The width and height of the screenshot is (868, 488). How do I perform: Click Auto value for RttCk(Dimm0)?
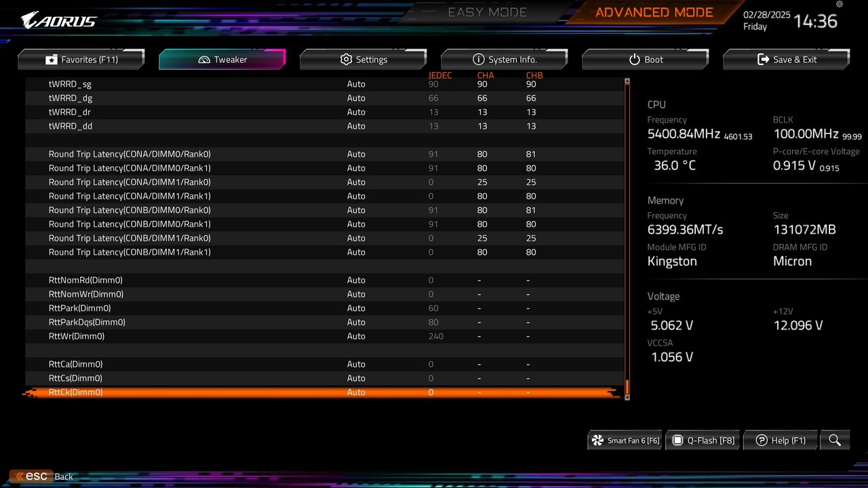[x=356, y=392]
